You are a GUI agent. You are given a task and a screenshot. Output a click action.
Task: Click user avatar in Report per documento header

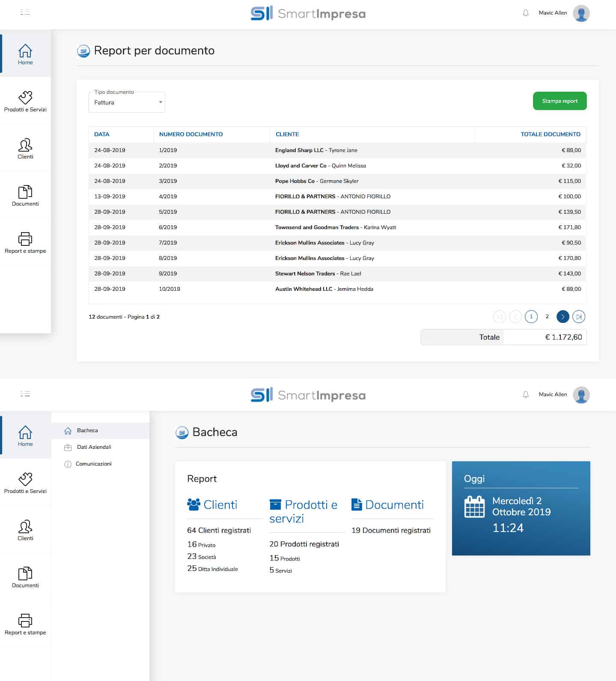581,13
